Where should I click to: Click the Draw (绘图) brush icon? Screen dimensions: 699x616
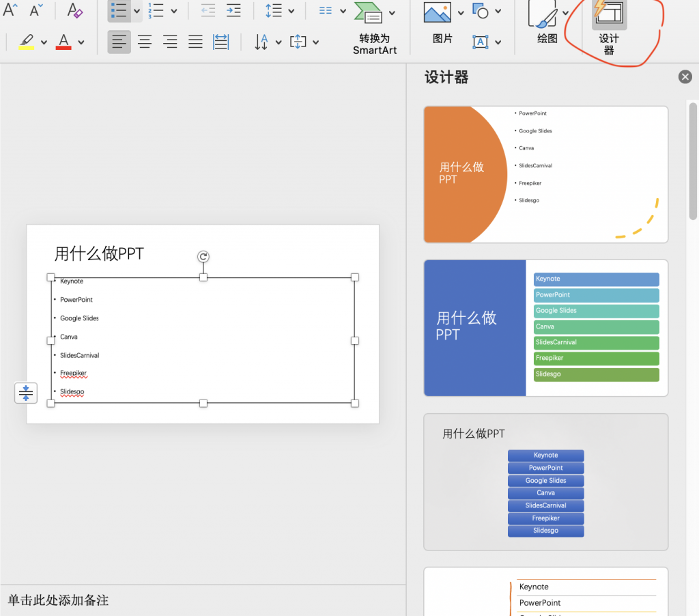coord(543,13)
